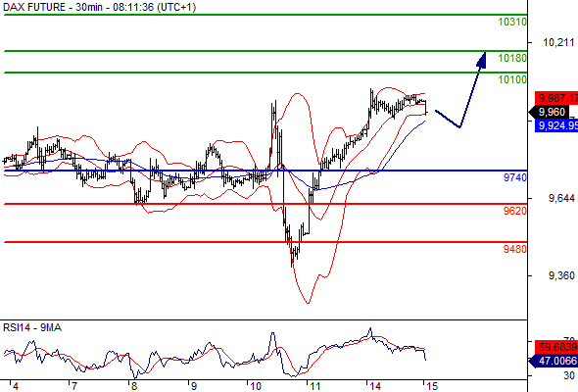Click the red 59.6839 RSI average tag

point(556,347)
